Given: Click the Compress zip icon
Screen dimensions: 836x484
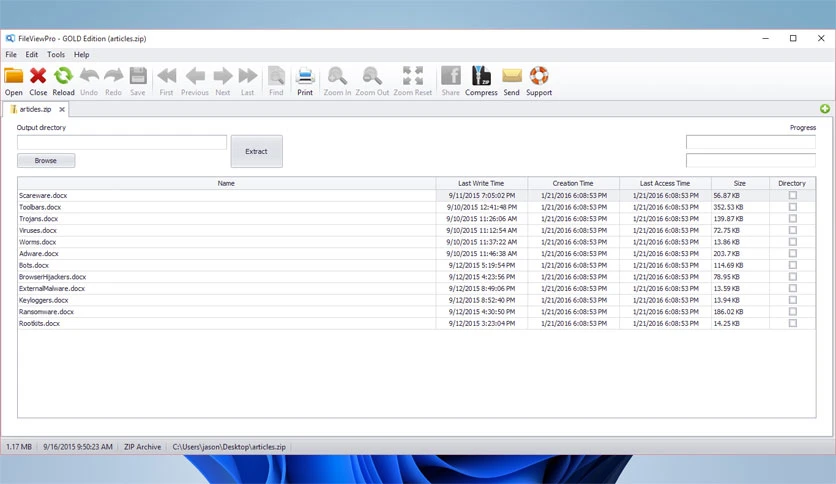Looking at the screenshot, I should pyautogui.click(x=481, y=76).
